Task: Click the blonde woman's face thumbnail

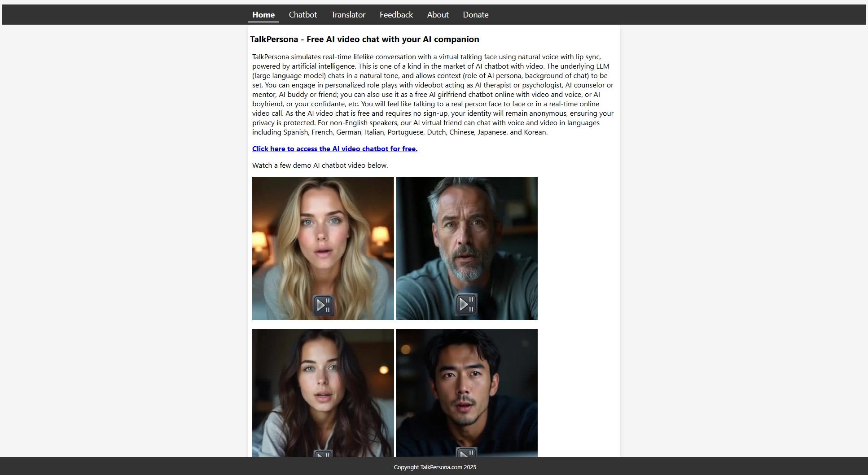Action: tap(322, 233)
